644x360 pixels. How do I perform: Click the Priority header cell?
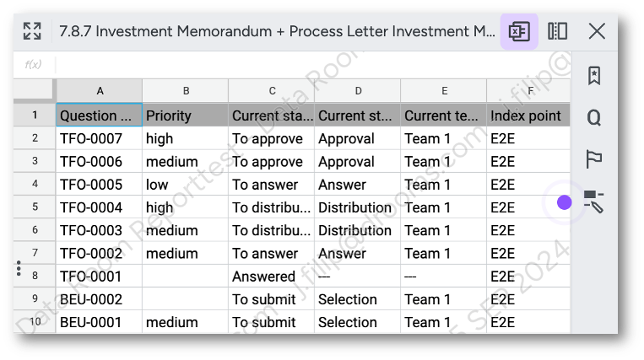pos(185,116)
